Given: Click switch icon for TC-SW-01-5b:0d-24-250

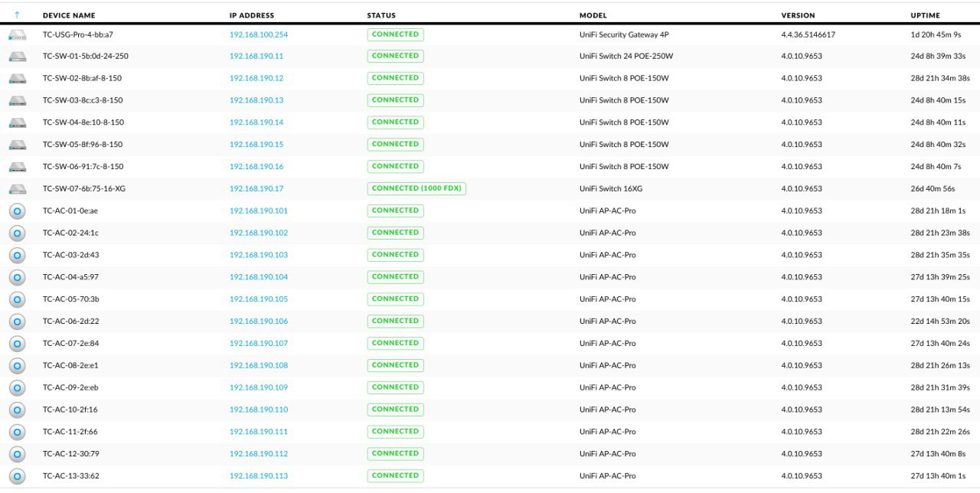Looking at the screenshot, I should (x=17, y=57).
